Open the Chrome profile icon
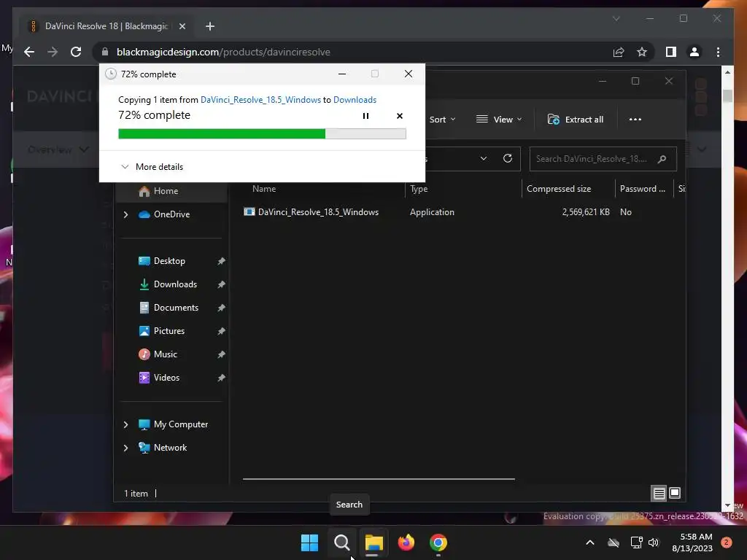The image size is (747, 560). (x=694, y=52)
